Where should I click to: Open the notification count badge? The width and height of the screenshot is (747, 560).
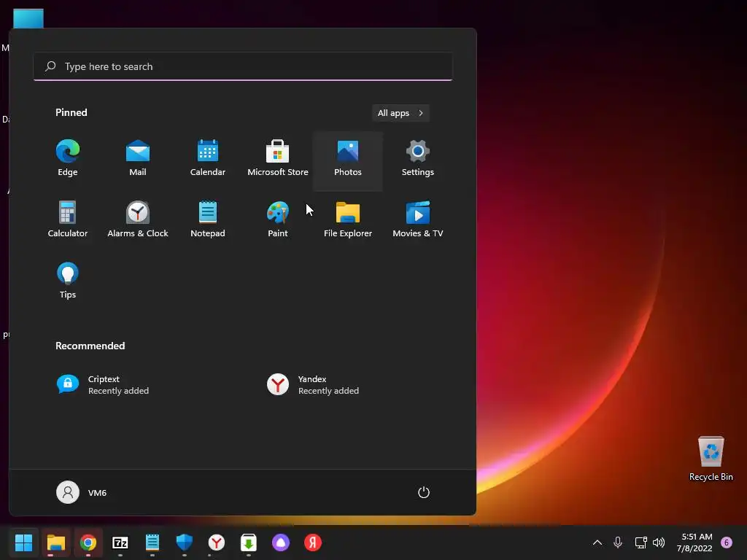click(727, 542)
